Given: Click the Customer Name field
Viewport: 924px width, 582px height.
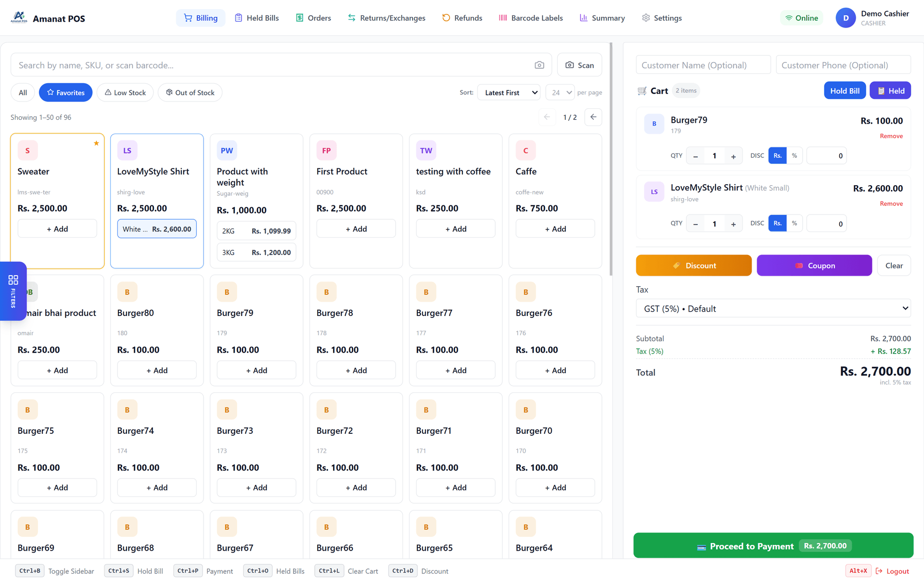Looking at the screenshot, I should pyautogui.click(x=703, y=65).
